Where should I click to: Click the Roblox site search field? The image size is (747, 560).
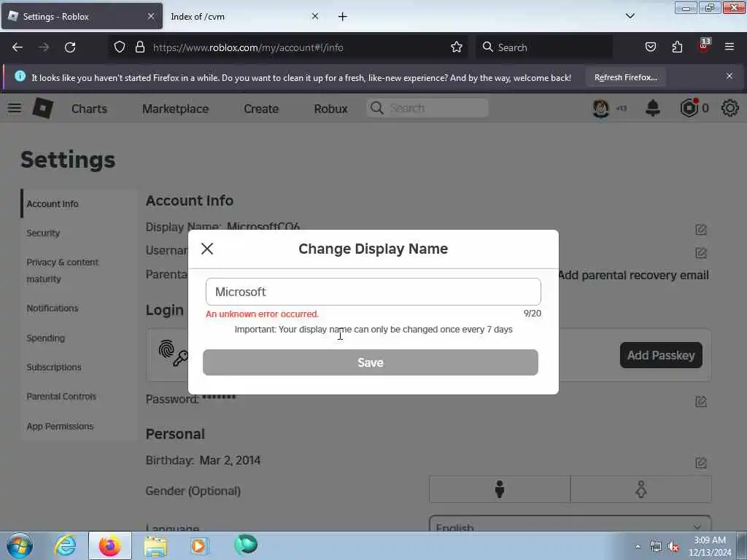tap(427, 108)
